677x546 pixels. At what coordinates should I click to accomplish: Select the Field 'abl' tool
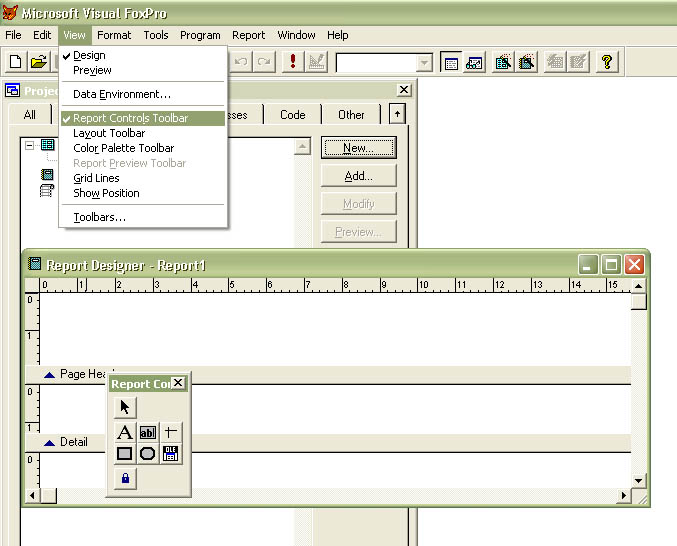(148, 432)
